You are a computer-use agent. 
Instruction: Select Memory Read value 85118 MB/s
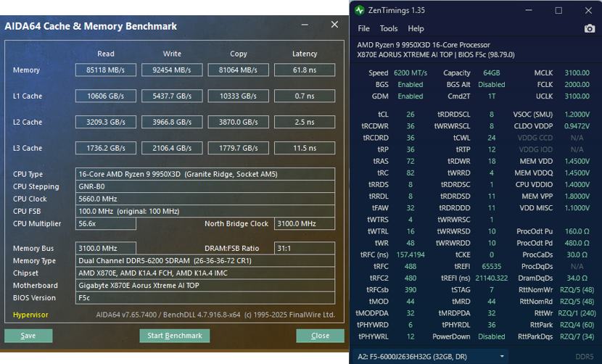pyautogui.click(x=106, y=70)
